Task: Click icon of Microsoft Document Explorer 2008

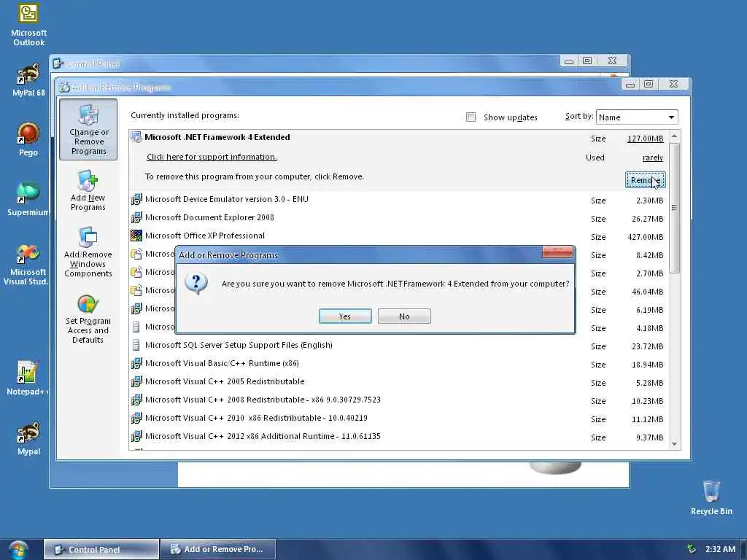Action: 136,217
